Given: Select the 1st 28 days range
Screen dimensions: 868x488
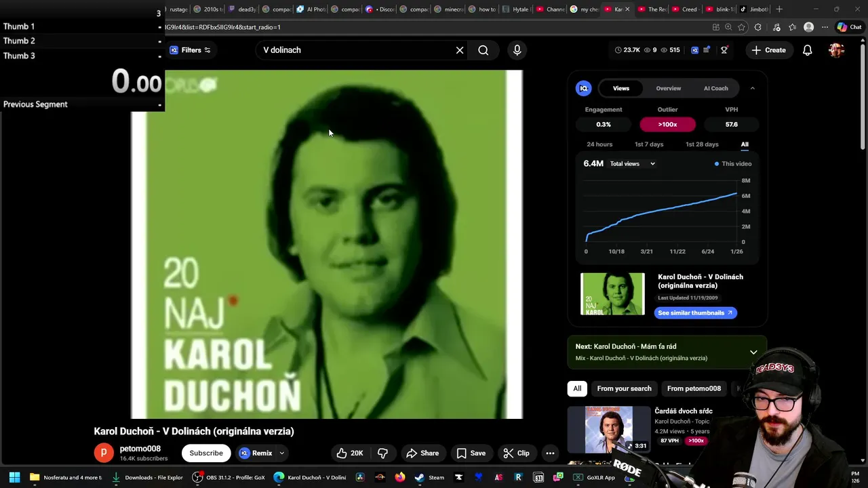Looking at the screenshot, I should pyautogui.click(x=702, y=144).
